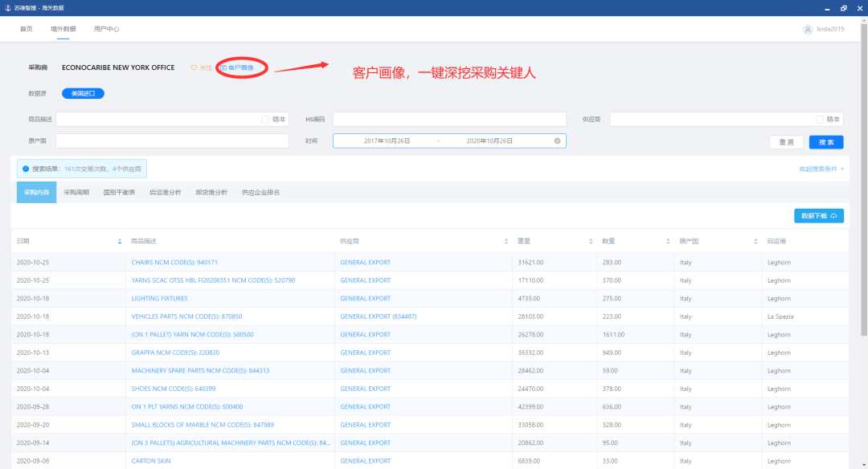
Task: Sort by quantity column arrows
Action: [668, 242]
